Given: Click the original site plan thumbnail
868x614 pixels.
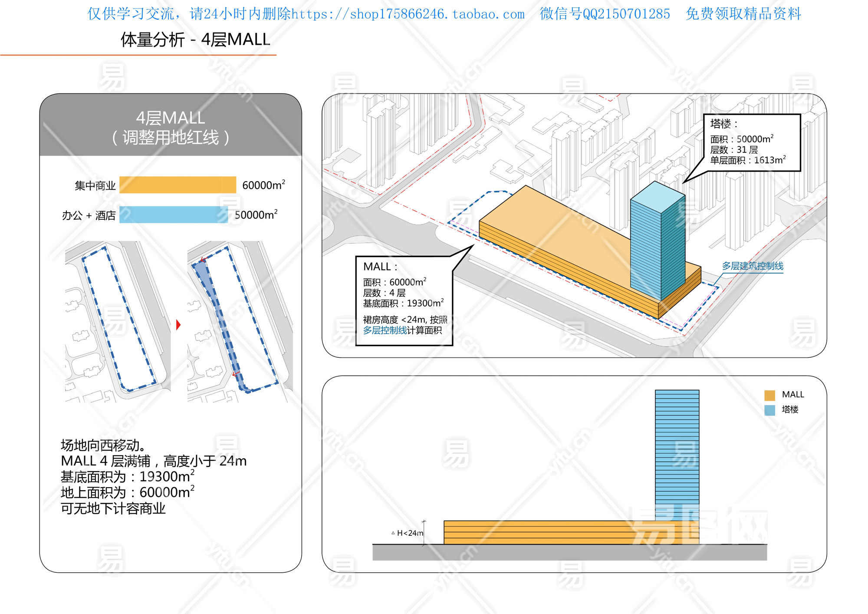Looking at the screenshot, I should [118, 321].
